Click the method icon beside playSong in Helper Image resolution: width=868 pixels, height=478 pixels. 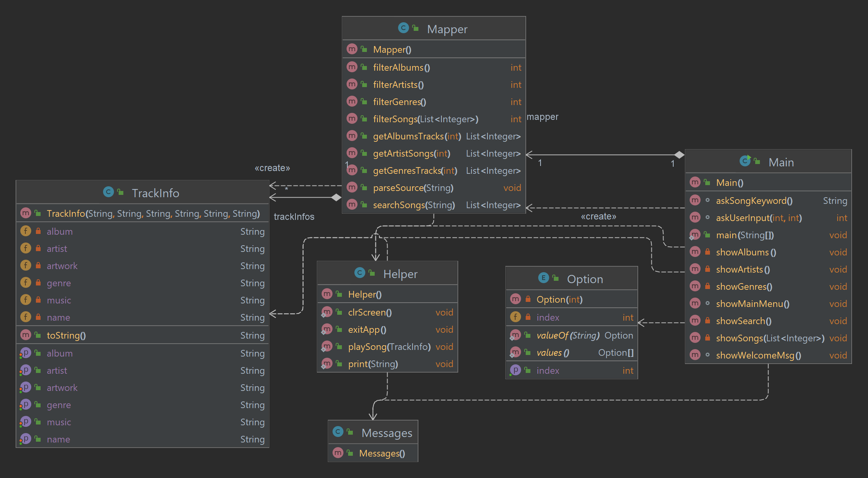pos(327,346)
